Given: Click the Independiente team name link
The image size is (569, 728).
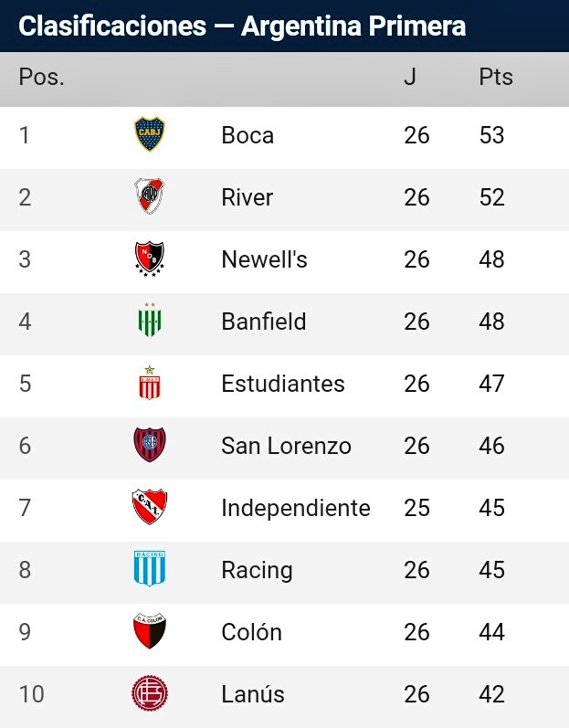Looking at the screenshot, I should pos(296,508).
